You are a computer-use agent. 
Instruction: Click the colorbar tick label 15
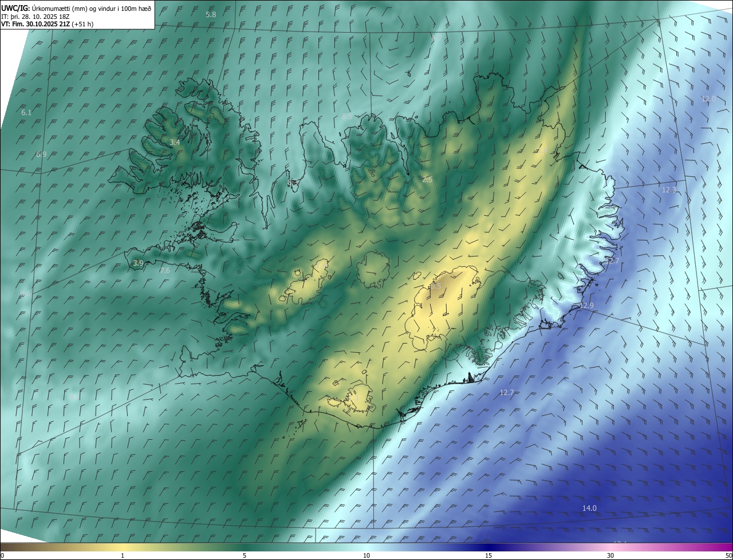488,555
